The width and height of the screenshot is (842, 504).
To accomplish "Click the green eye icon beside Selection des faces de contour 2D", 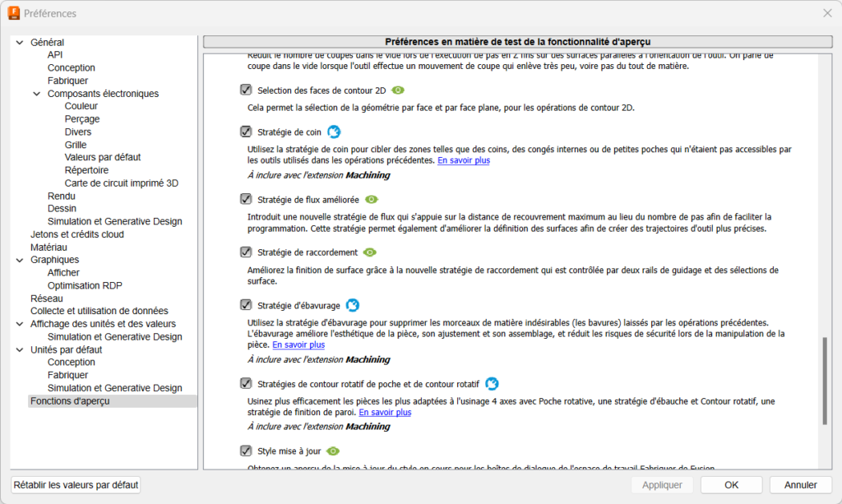I will pyautogui.click(x=398, y=90).
